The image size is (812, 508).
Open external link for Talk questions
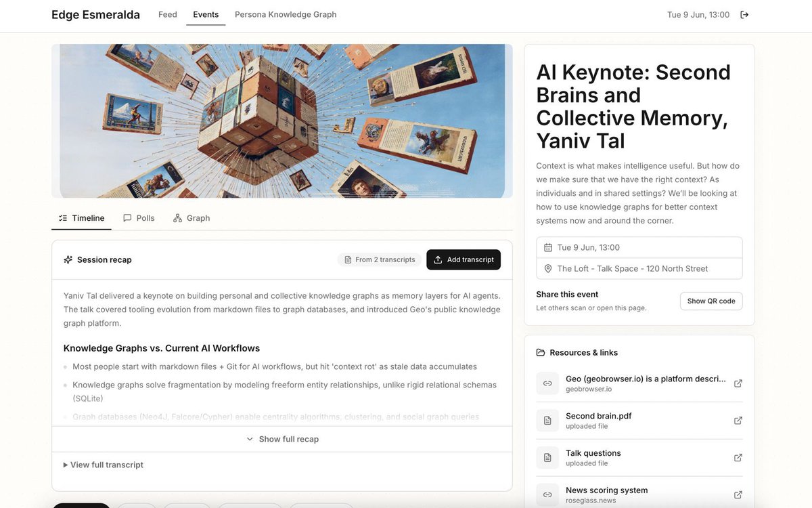tap(738, 458)
